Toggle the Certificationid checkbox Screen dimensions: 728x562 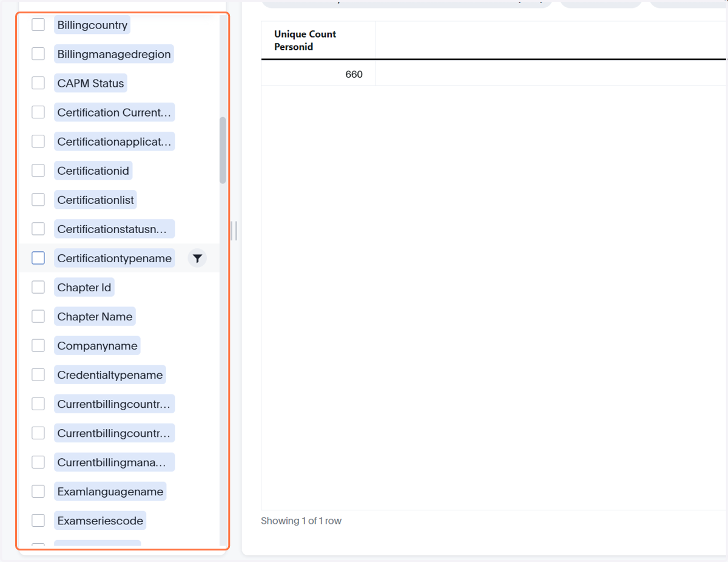38,171
